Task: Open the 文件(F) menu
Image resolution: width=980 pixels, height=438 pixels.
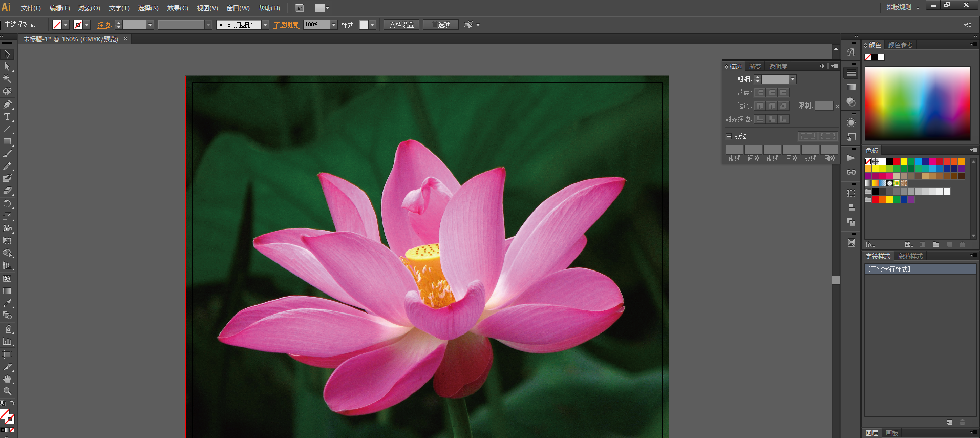Action: point(31,8)
